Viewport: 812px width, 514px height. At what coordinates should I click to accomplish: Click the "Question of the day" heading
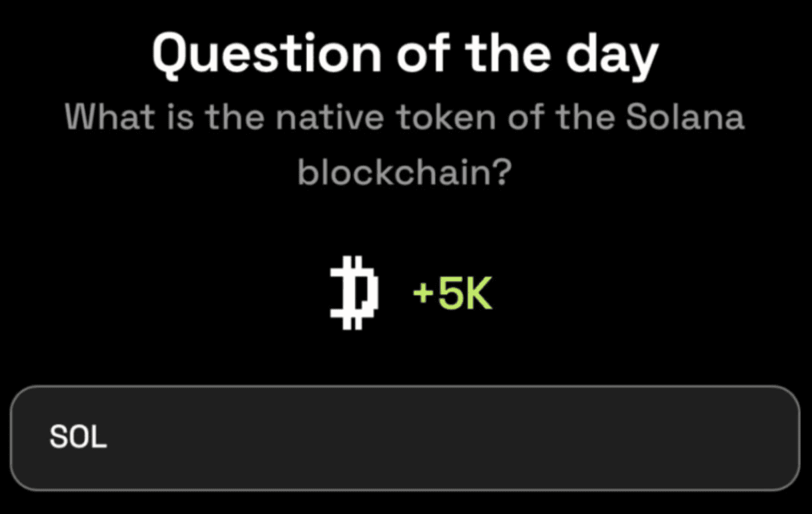coord(405,54)
